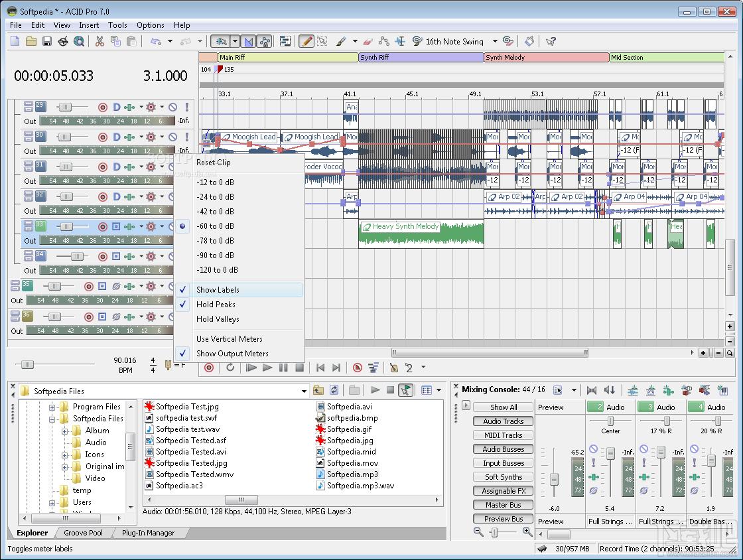This screenshot has width=743, height=560.
Task: Start preview play icon in Explorer
Action: click(375, 390)
